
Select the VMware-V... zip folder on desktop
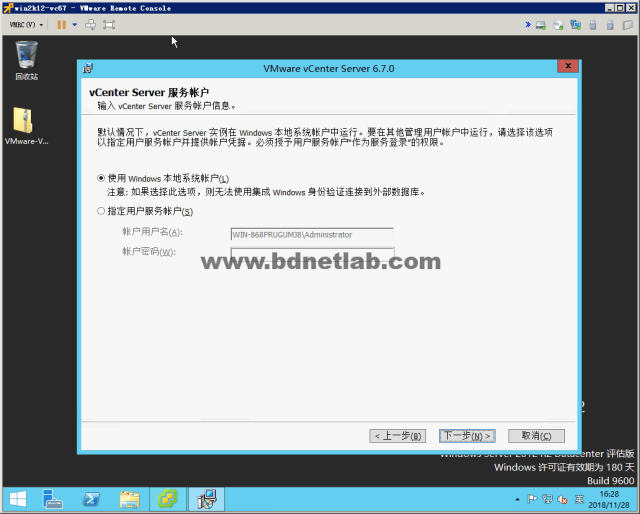tap(27, 126)
